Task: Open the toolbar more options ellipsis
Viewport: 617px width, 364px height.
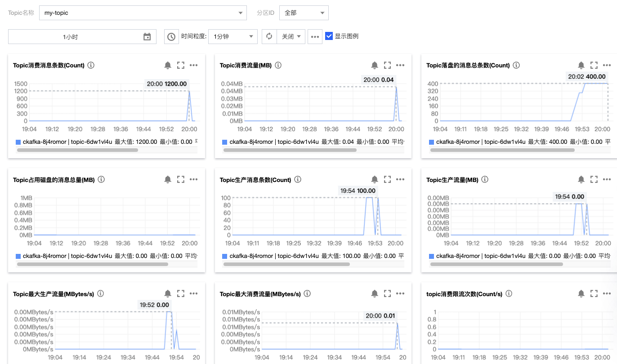Action: [315, 37]
